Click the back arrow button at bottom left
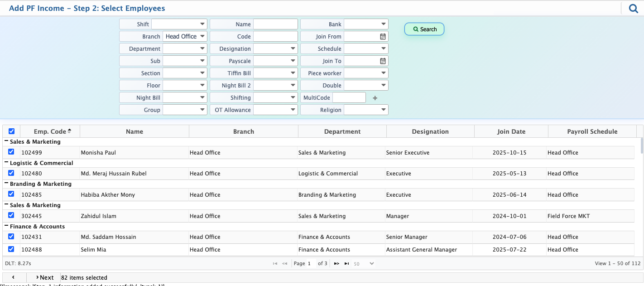Viewport: 644px width, 286px height. point(14,277)
